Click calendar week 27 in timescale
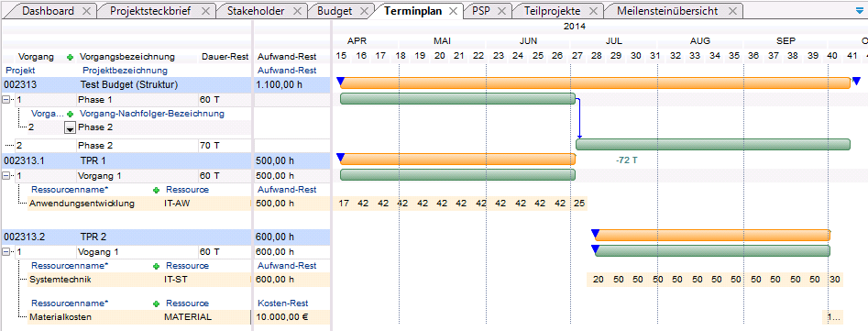This screenshot has height=331, width=868. pyautogui.click(x=577, y=56)
